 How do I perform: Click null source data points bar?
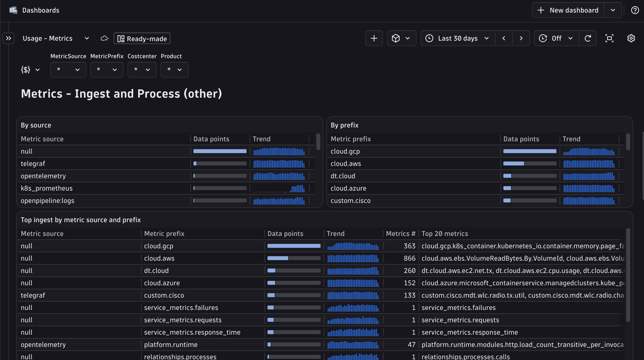[220, 151]
